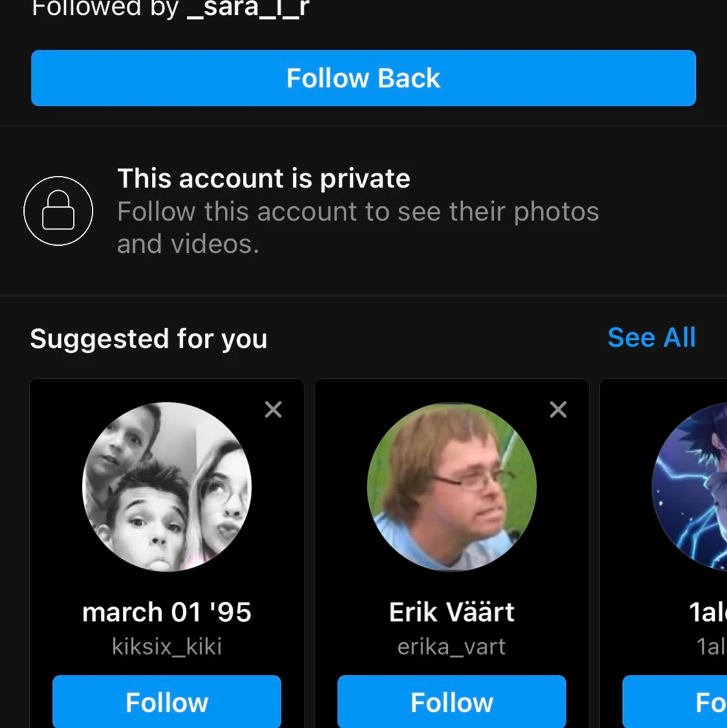Open kiksix_kiki's profile picture
727x728 pixels.
[167, 487]
